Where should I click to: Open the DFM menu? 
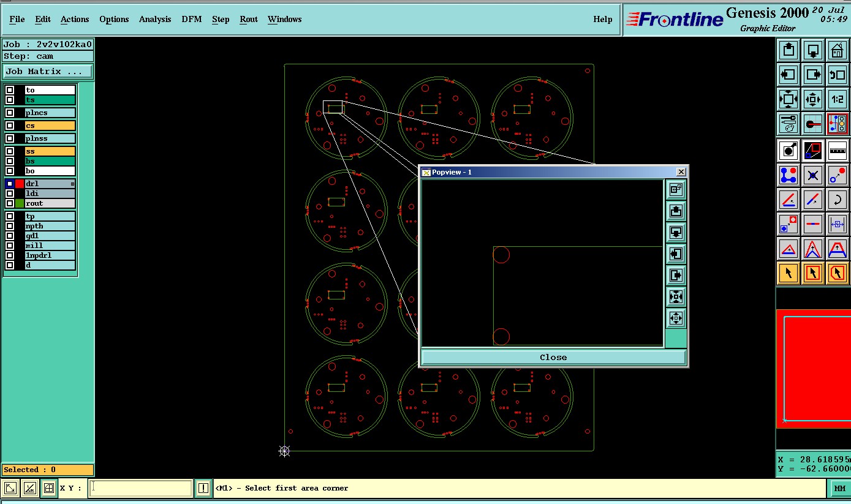(x=191, y=20)
